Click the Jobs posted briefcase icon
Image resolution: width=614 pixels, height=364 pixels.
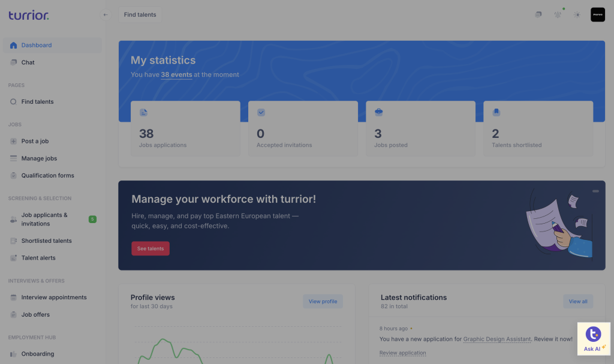point(379,112)
